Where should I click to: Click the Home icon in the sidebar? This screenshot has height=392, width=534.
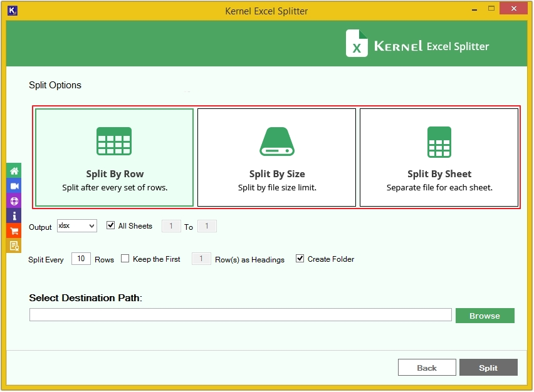pyautogui.click(x=13, y=170)
